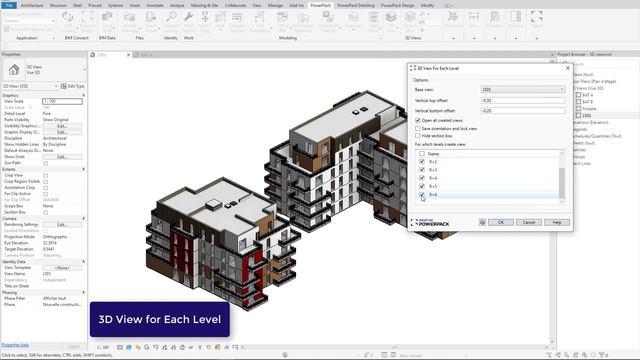The height and width of the screenshot is (360, 640).
Task: Uncheck the R+2 level checkbox
Action: 422,162
